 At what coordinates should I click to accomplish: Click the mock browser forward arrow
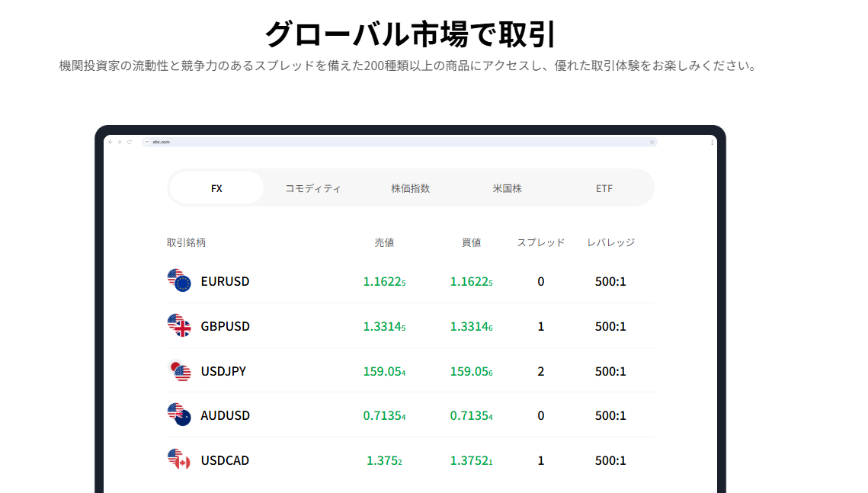(x=119, y=142)
